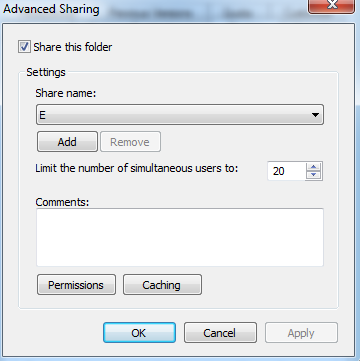Click the simultaneous users field showing 20
This screenshot has width=360, height=361.
coord(287,171)
